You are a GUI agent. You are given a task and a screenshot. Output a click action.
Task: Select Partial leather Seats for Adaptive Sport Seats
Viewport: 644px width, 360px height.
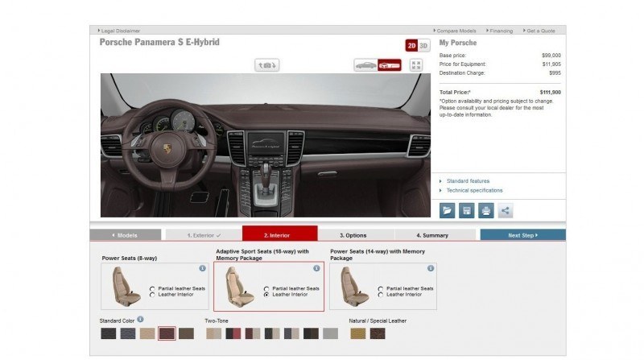point(266,289)
